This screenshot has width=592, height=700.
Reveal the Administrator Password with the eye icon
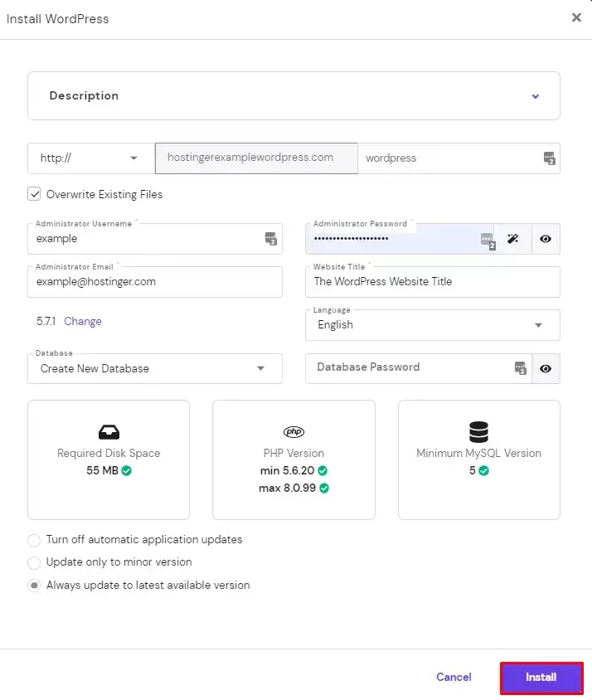[x=546, y=239]
